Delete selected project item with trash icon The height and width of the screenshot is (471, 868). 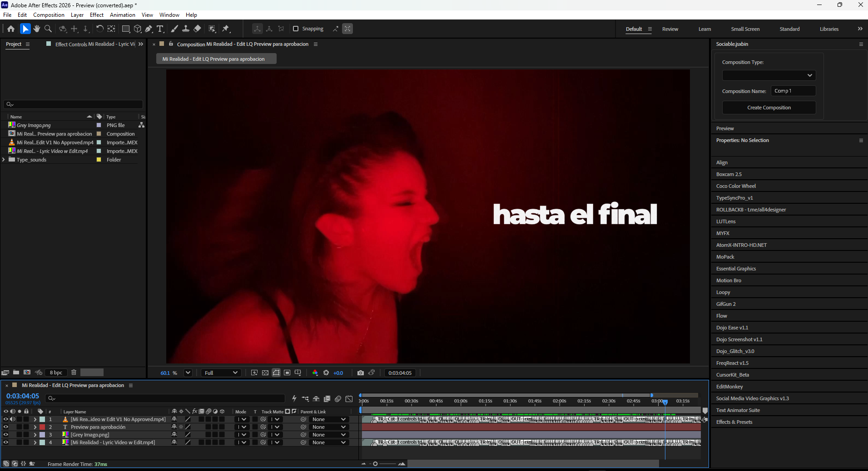74,373
